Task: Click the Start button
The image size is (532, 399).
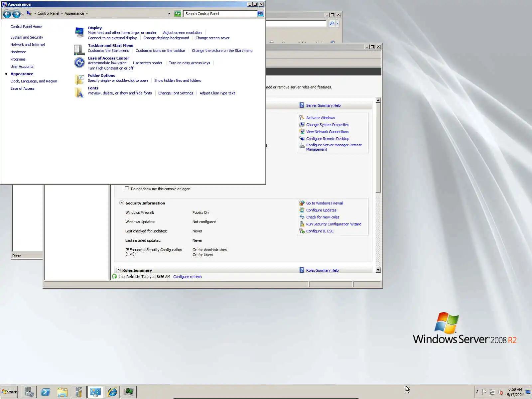Action: (9, 392)
